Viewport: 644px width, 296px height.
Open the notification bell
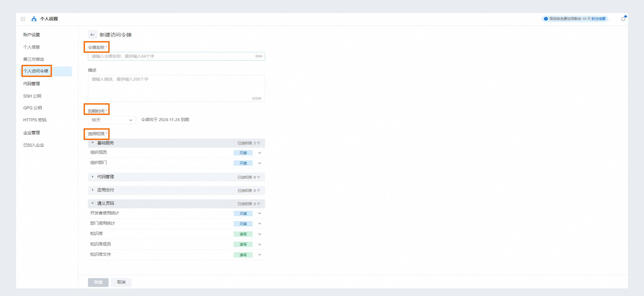click(x=623, y=19)
